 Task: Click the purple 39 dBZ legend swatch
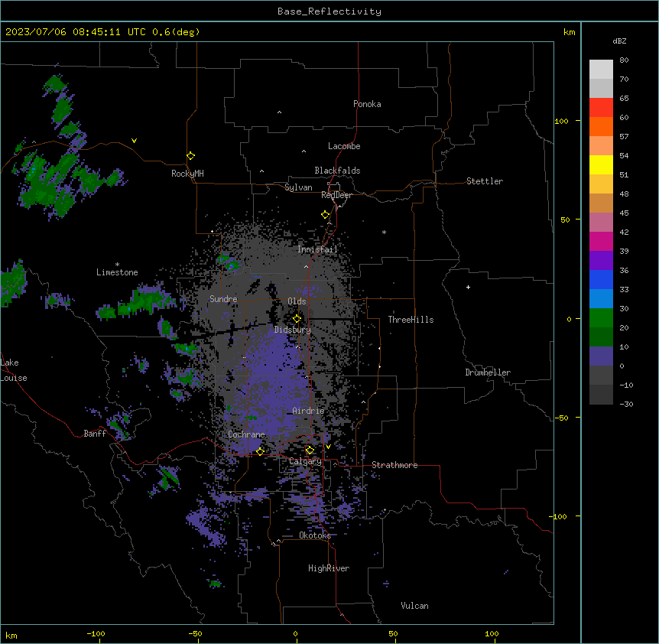[x=601, y=260]
